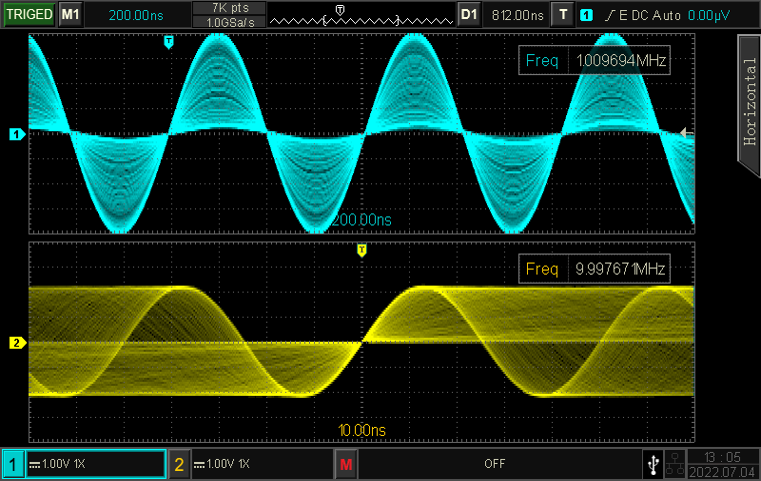The image size is (761, 481).
Task: Click the 812.00ns delay time value
Action: point(517,15)
